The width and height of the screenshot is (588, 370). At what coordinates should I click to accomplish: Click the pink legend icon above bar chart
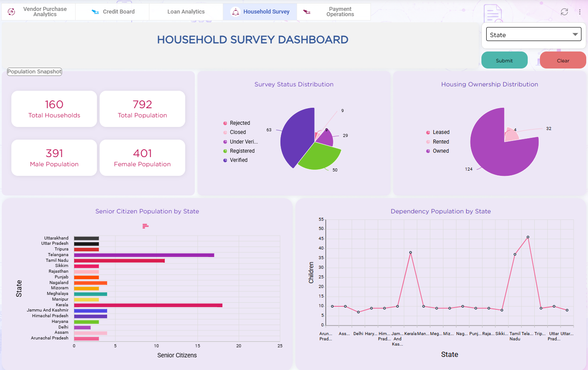[x=145, y=226]
